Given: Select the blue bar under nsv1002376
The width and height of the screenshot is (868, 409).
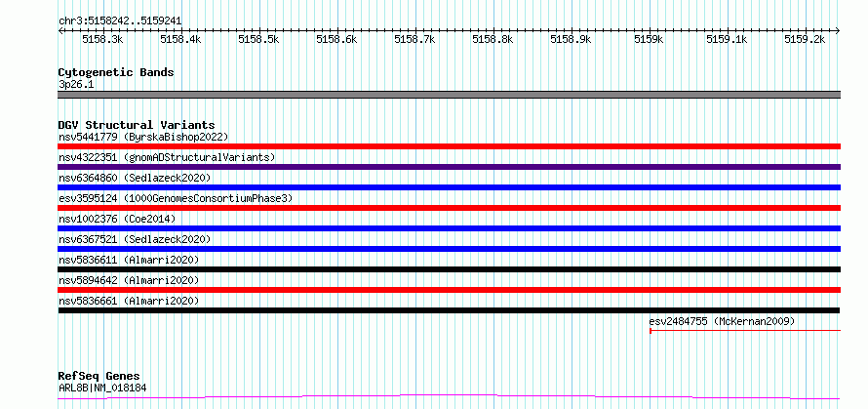Looking at the screenshot, I should coord(450,228).
